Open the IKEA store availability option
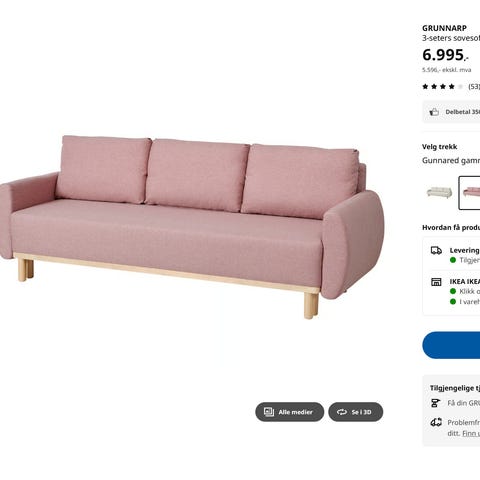 pos(455,292)
